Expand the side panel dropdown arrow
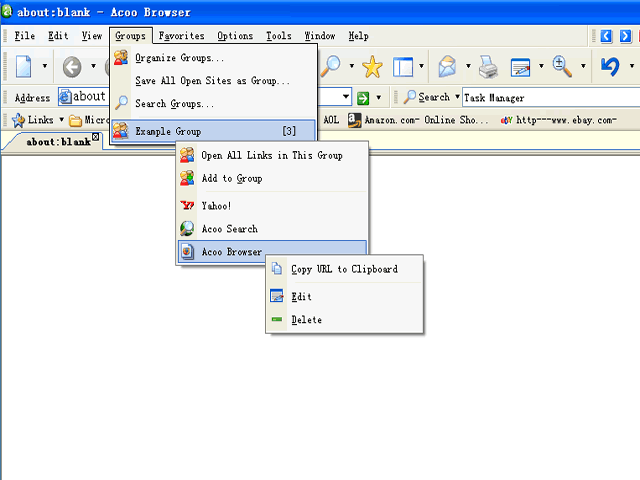The image size is (640, 480). 421,66
